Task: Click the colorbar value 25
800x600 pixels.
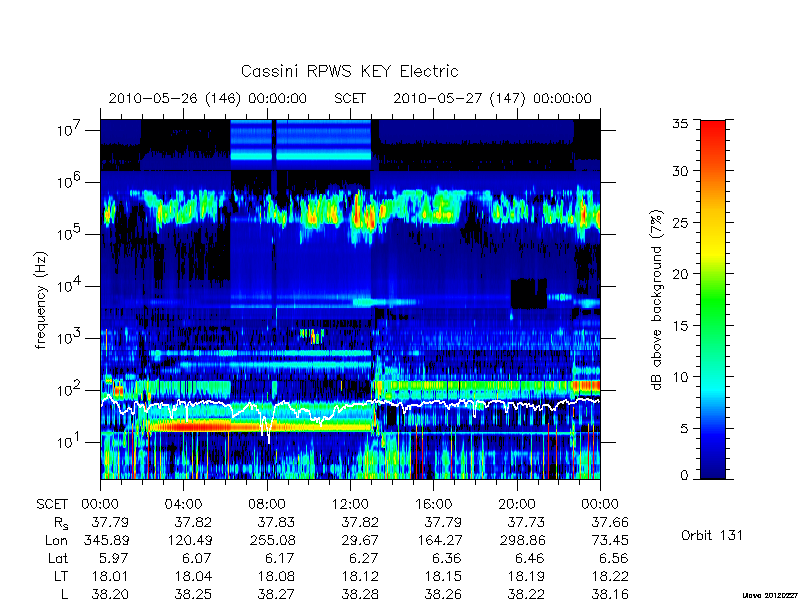Action: pos(680,222)
